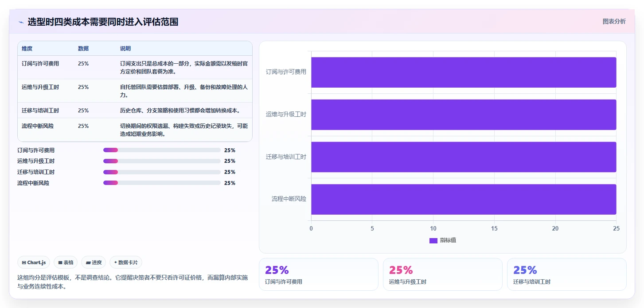The width and height of the screenshot is (644, 308).
Task: Click the 25% value in the 订阅与许可费用 table row
Action: tap(83, 63)
